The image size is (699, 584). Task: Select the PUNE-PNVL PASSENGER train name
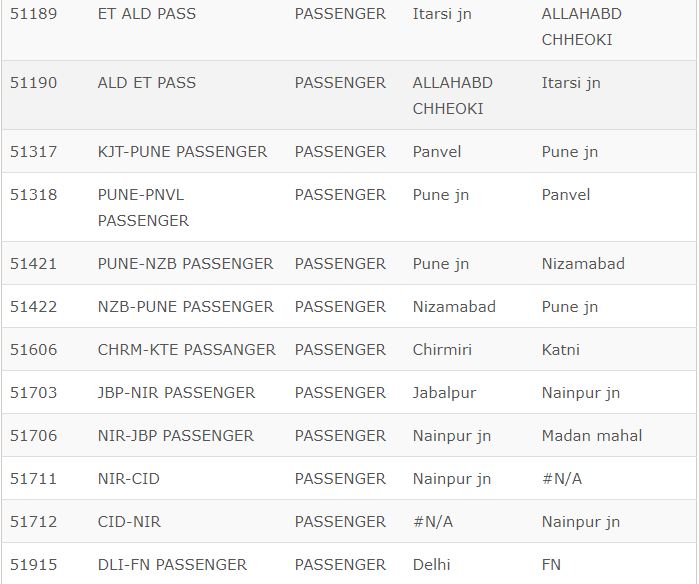pyautogui.click(x=143, y=207)
